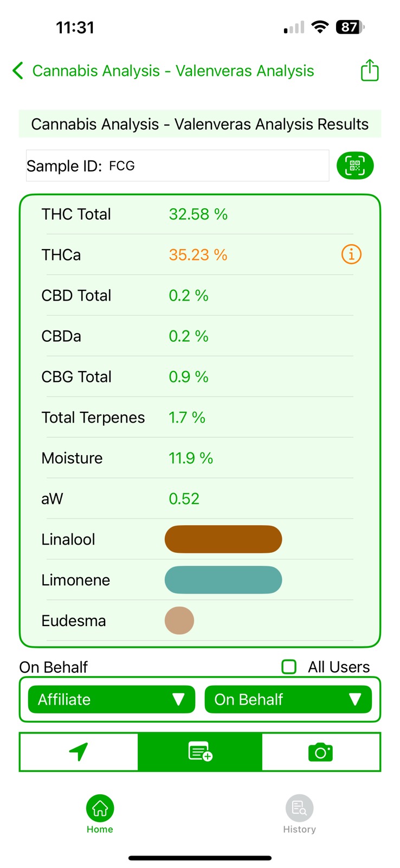Tap the Cannabis Analysis back link title
This screenshot has height=868, width=400.
(173, 71)
